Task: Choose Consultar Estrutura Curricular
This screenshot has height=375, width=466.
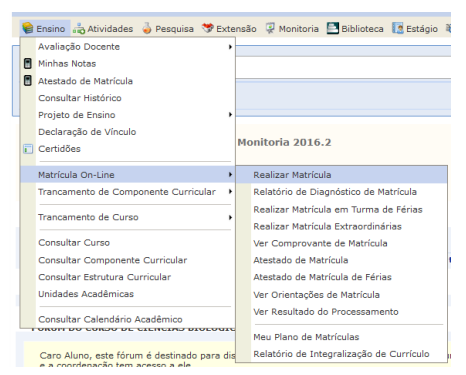Action: click(128, 277)
